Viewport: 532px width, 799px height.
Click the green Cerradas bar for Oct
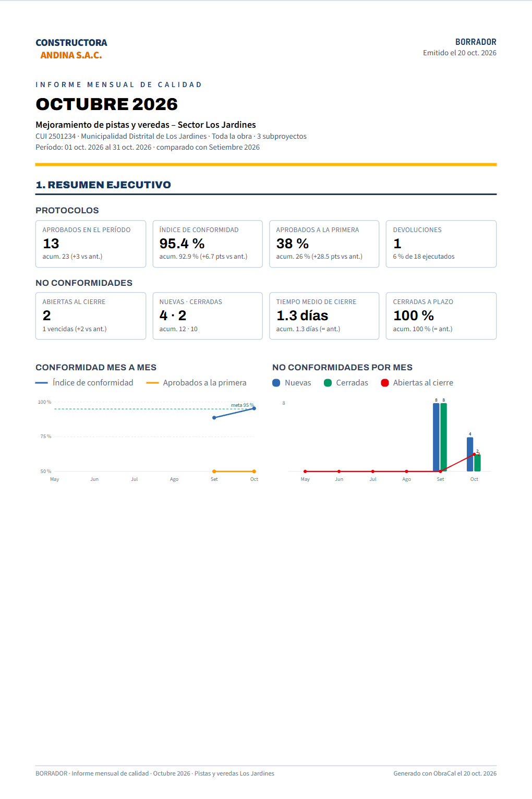click(477, 463)
